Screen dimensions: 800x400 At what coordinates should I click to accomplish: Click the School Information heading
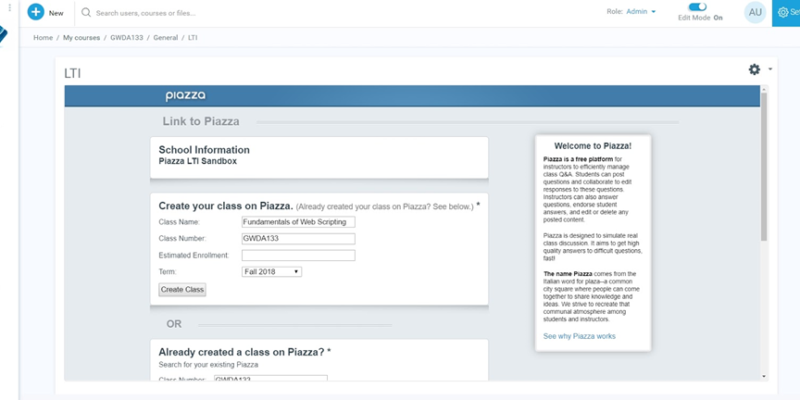(x=204, y=150)
